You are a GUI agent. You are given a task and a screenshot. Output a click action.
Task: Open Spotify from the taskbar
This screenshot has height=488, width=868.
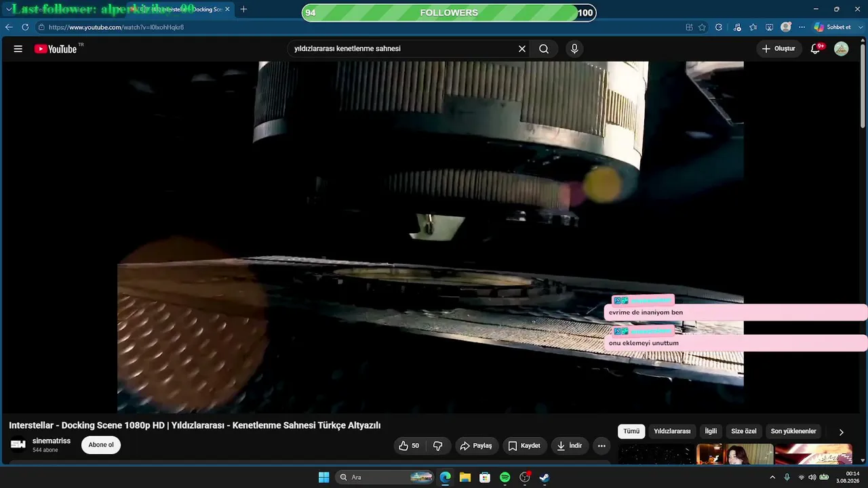[505, 477]
